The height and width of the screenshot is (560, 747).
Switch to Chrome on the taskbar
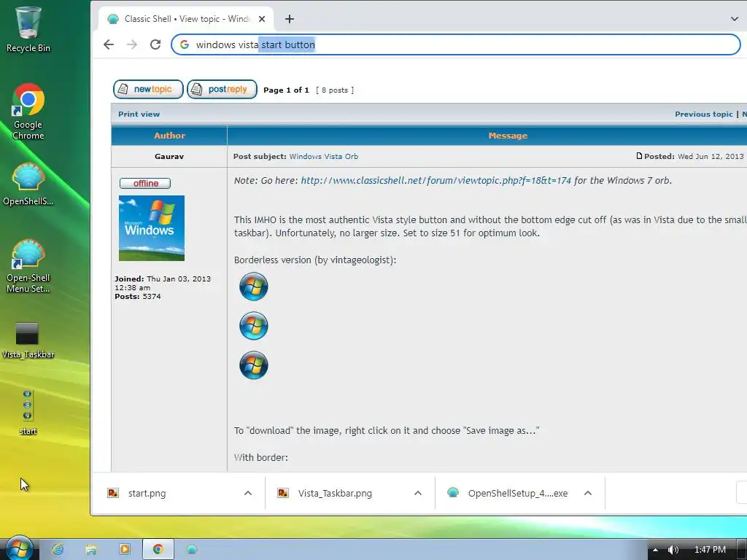tap(158, 550)
